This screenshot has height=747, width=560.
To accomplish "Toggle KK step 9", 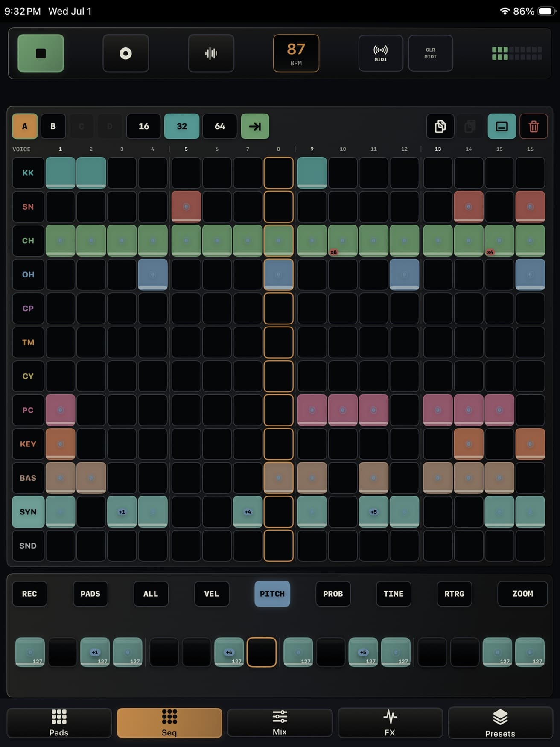I will coord(312,173).
